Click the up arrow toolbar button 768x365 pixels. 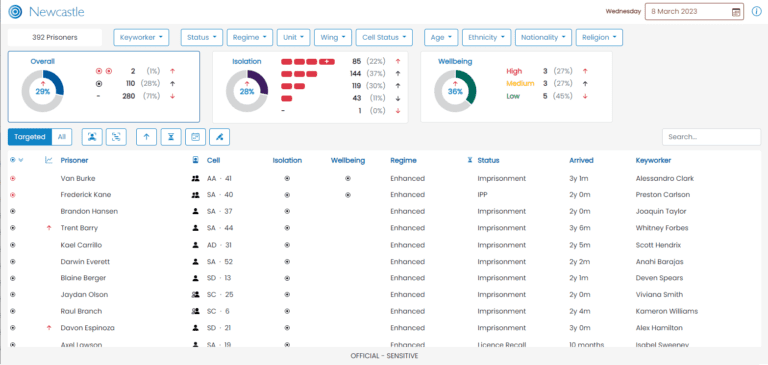click(146, 137)
